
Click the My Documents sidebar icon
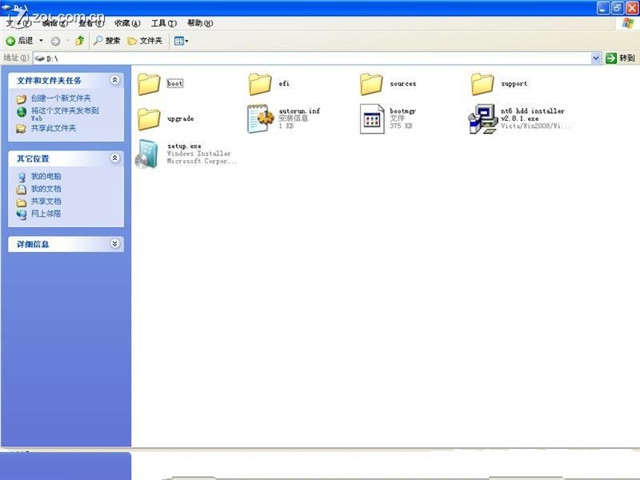pyautogui.click(x=21, y=190)
